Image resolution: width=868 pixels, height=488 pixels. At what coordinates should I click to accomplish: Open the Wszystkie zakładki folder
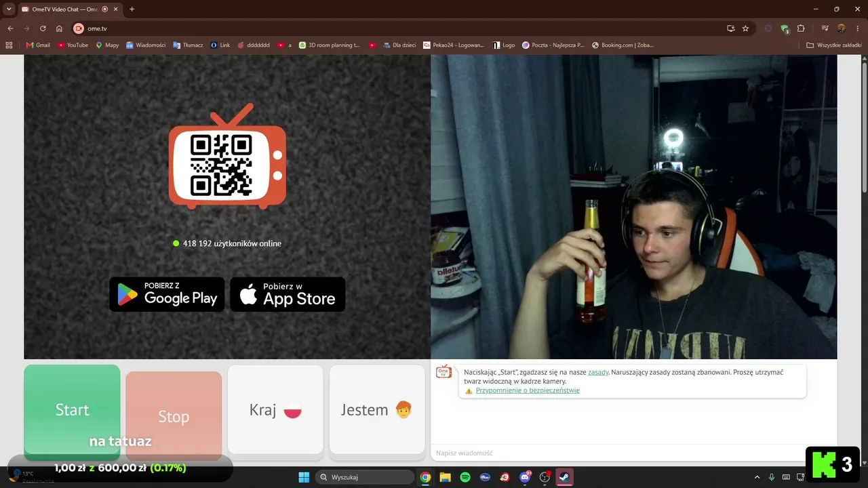[834, 45]
